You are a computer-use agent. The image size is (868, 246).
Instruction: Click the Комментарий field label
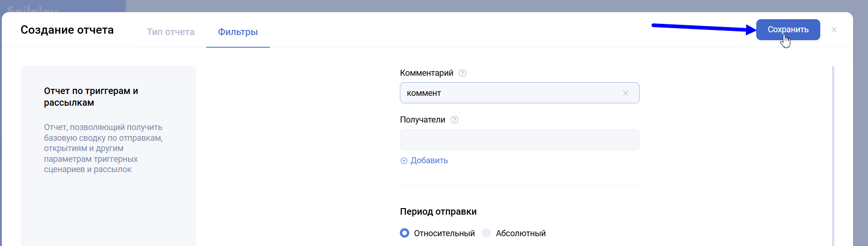426,73
